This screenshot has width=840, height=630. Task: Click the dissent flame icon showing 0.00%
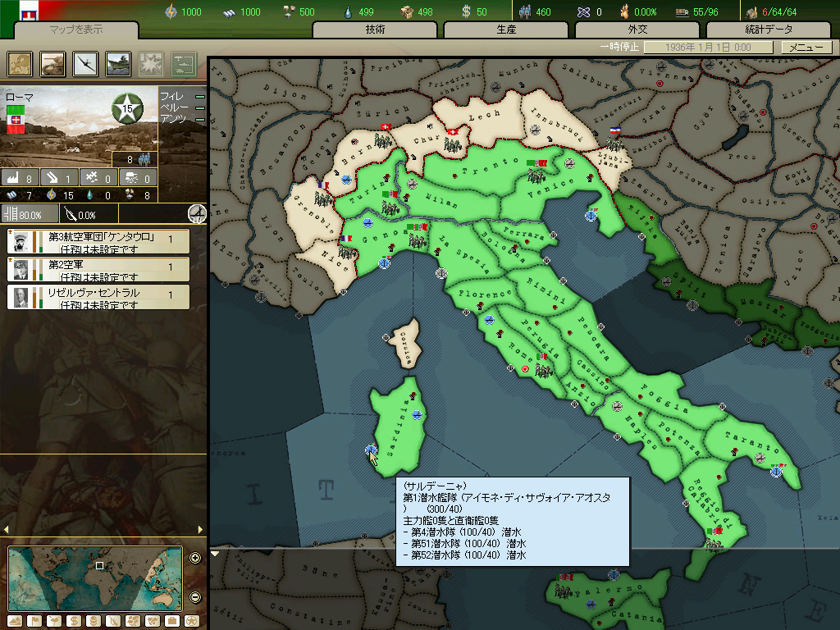click(624, 11)
